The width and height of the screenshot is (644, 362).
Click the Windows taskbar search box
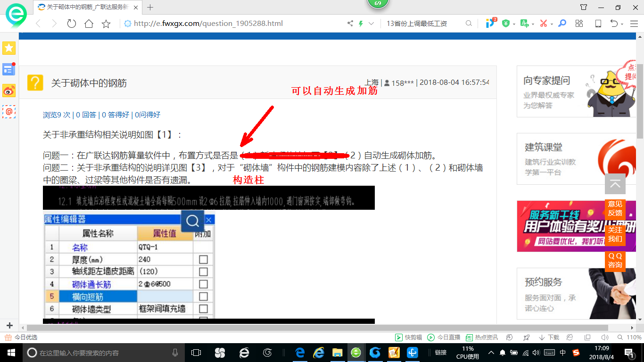[x=103, y=353]
